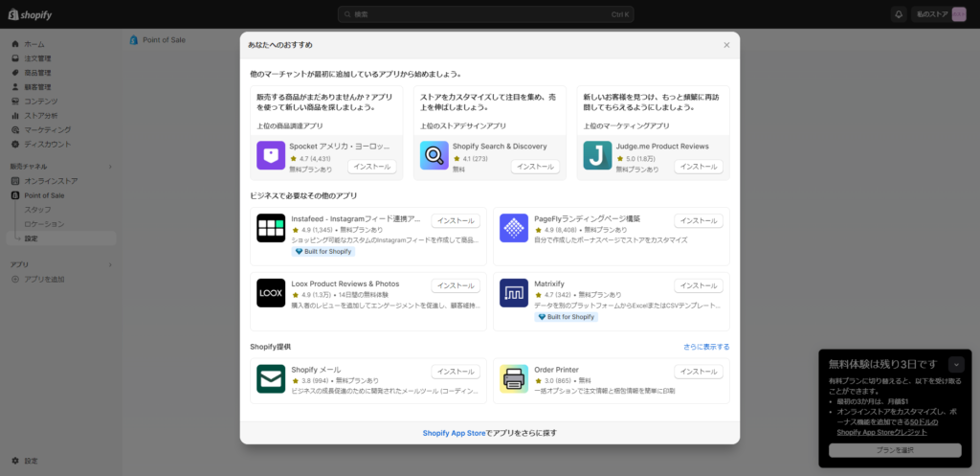The height and width of the screenshot is (476, 980).
Task: Install the Shopify メール app
Action: click(x=456, y=372)
